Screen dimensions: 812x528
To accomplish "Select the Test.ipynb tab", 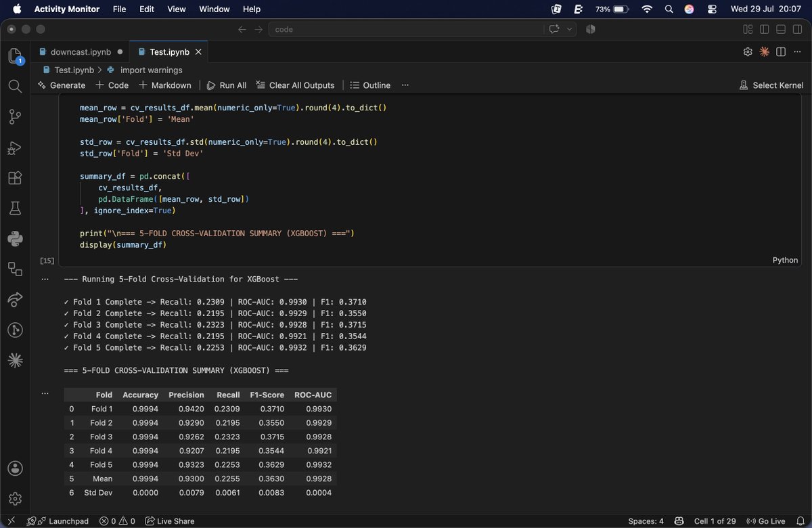I will click(x=169, y=51).
